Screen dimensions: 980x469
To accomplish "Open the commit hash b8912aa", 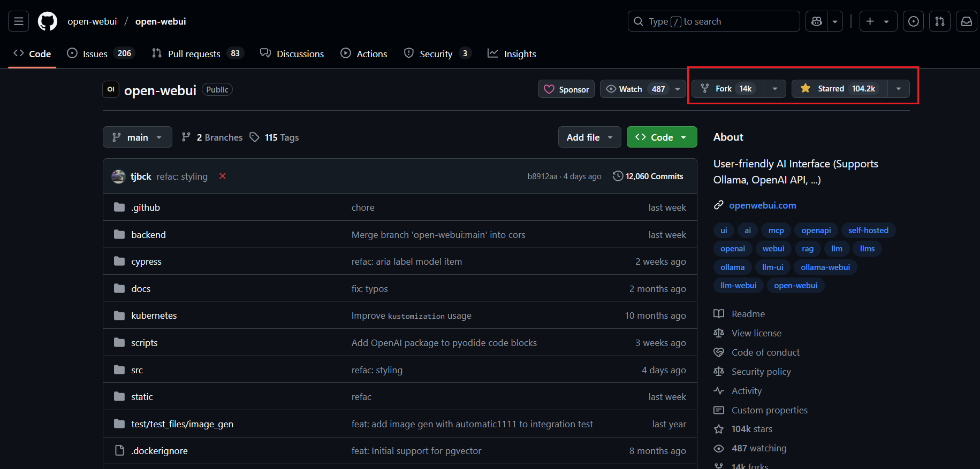I will pos(542,176).
